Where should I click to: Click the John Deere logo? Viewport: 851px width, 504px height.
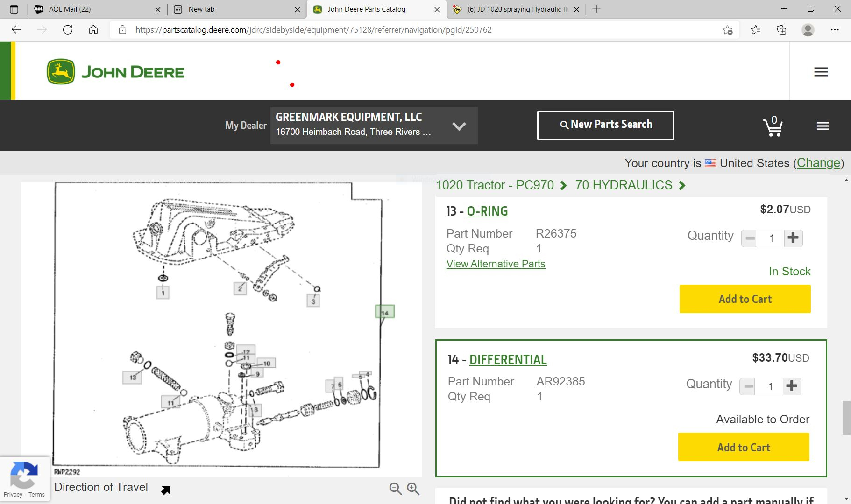click(x=115, y=72)
